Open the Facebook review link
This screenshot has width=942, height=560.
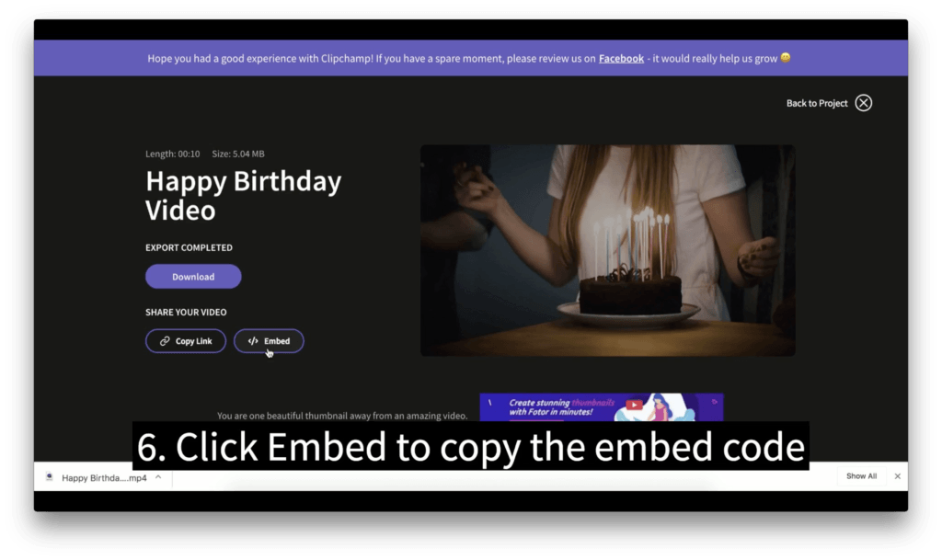click(621, 58)
